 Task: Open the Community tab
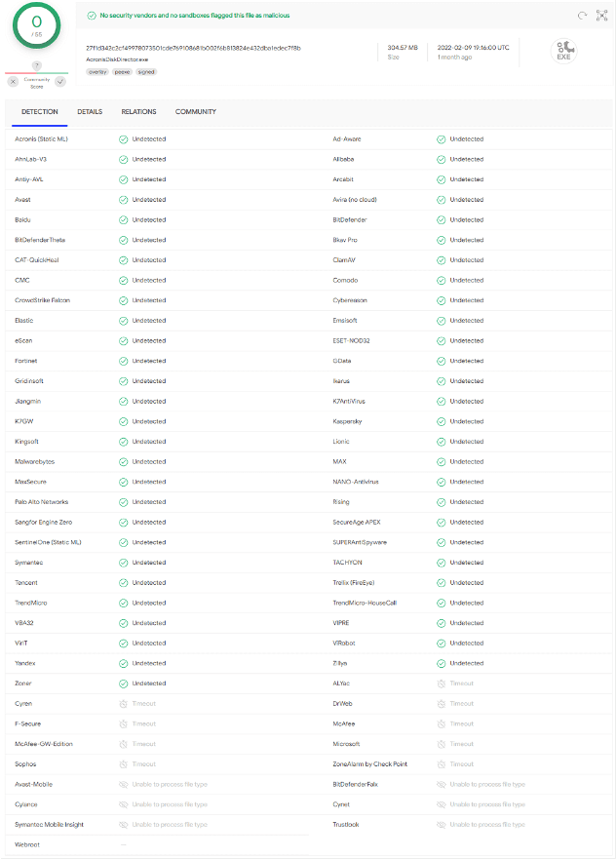[x=196, y=112]
